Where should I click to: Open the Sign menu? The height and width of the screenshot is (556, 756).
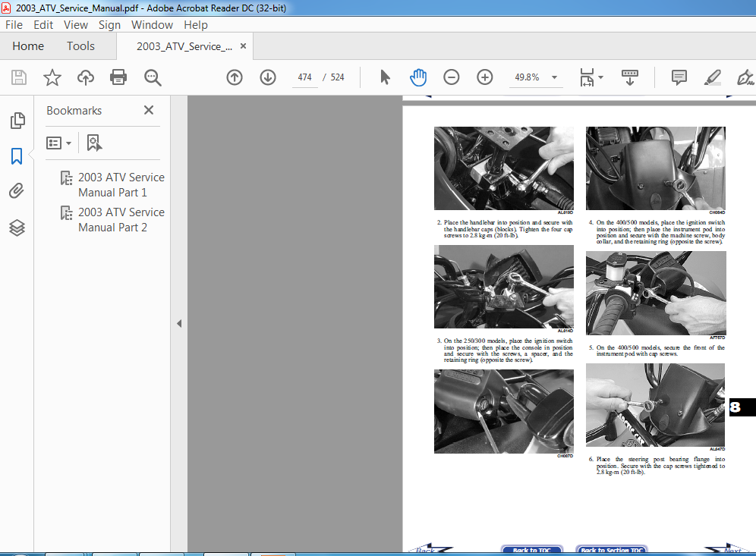coord(109,24)
